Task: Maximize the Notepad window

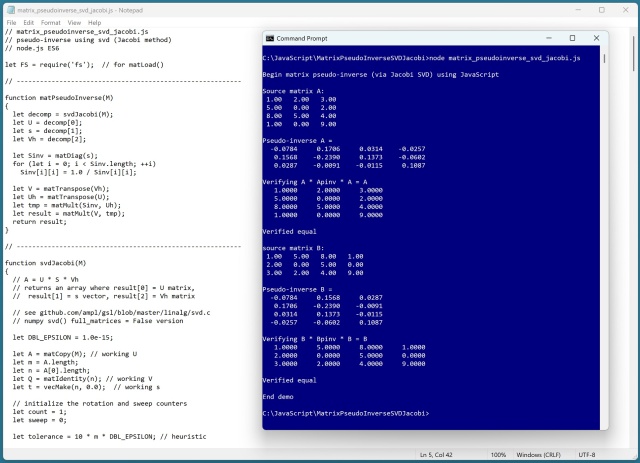Action: click(602, 10)
